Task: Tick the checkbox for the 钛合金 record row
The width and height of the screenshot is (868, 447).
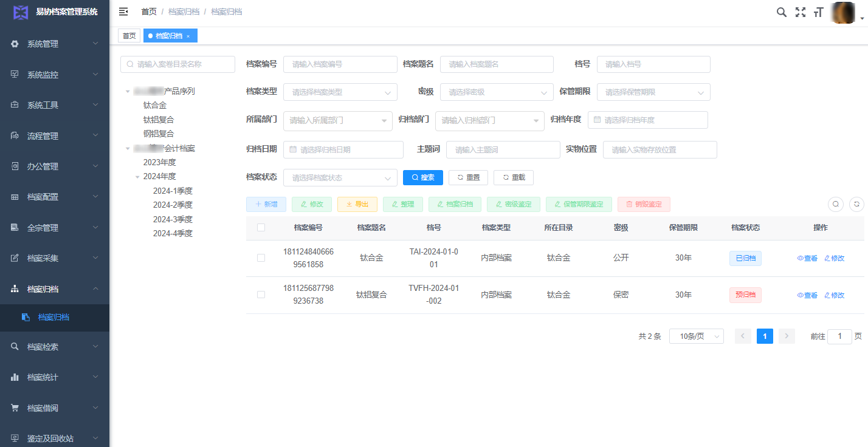Action: pos(261,258)
